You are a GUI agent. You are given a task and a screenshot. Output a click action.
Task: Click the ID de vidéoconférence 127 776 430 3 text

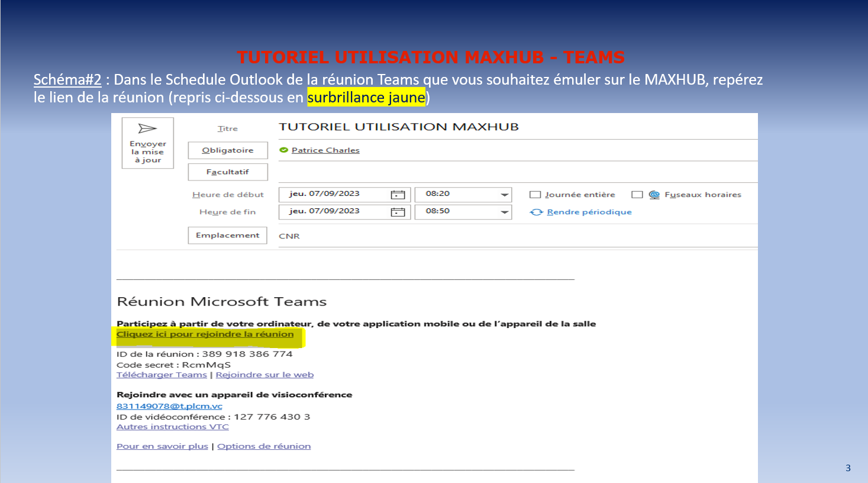click(x=213, y=417)
